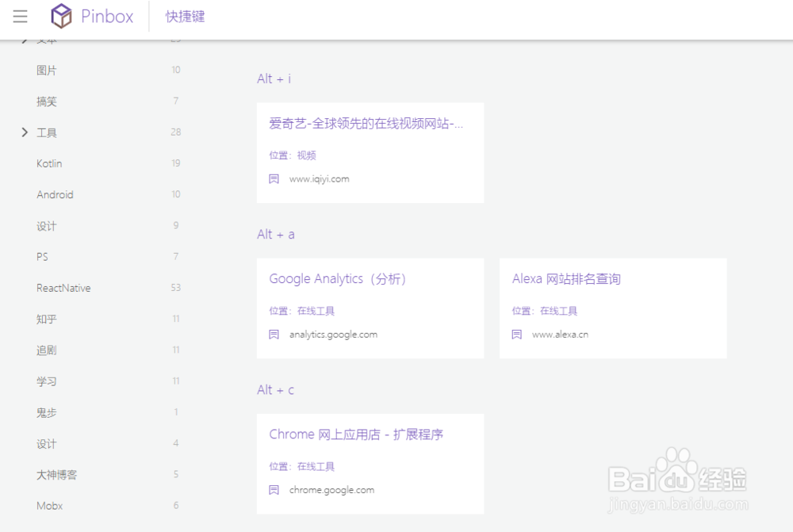The width and height of the screenshot is (793, 532).
Task: Open the Alexa 网站排名查询 bookmark
Action: pos(566,278)
